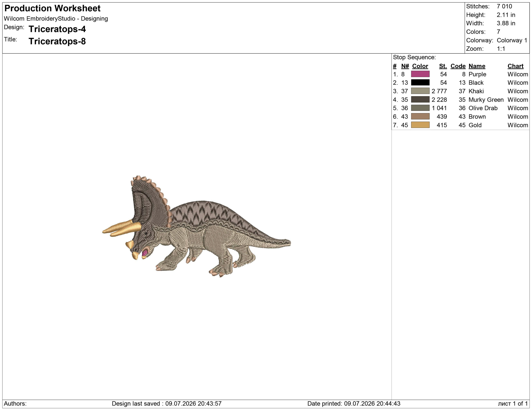Screen dimensions: 532x409
Task: Click the 'Code' column header
Action: (x=458, y=66)
